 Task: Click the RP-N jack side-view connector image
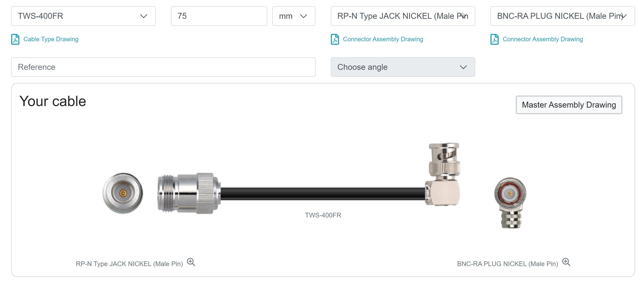189,193
